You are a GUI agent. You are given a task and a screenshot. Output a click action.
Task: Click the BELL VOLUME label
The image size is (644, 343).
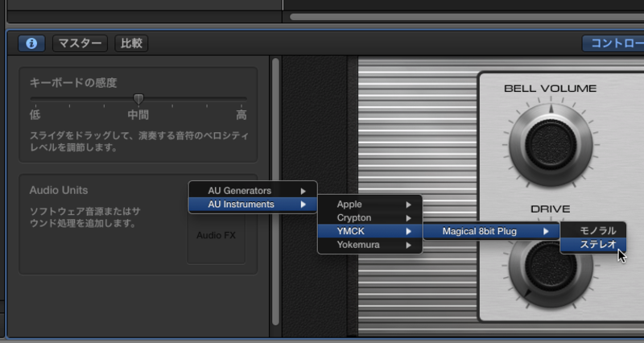click(551, 89)
